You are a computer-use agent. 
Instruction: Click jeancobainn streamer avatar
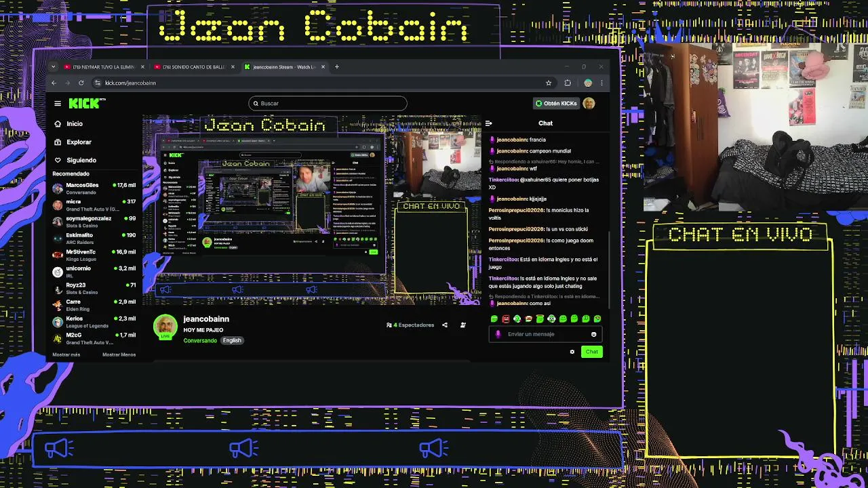coord(165,327)
